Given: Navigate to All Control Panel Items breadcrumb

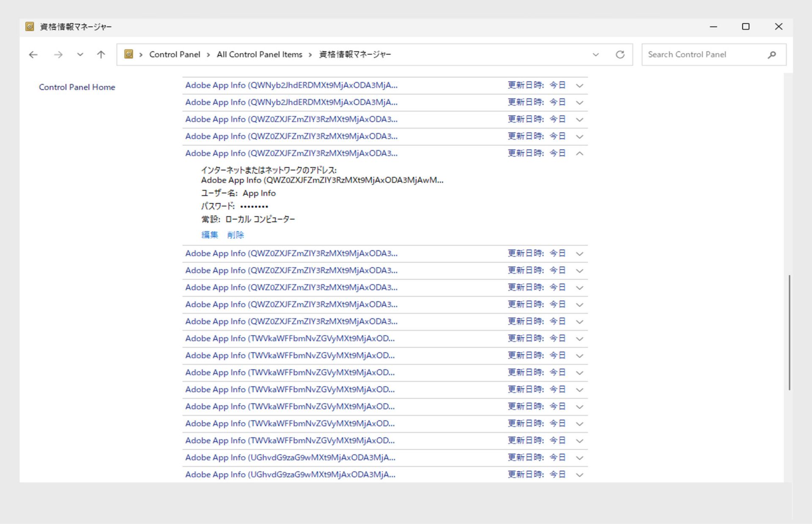Looking at the screenshot, I should pyautogui.click(x=260, y=55).
